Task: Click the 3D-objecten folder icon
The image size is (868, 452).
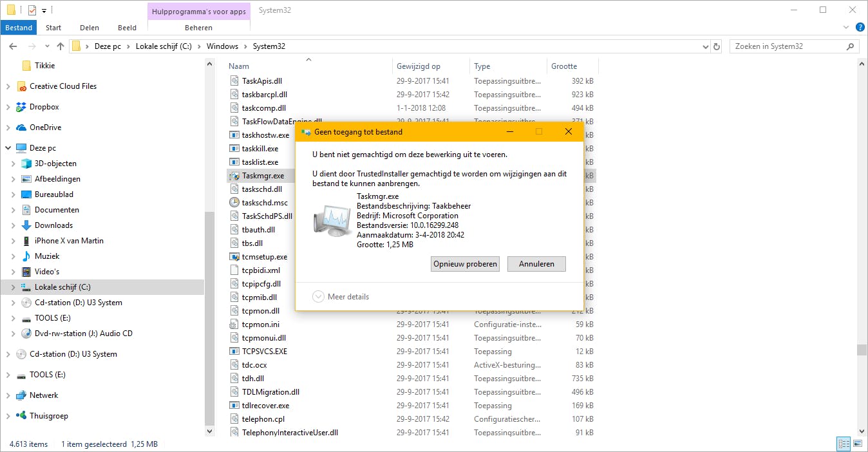Action: (x=26, y=164)
